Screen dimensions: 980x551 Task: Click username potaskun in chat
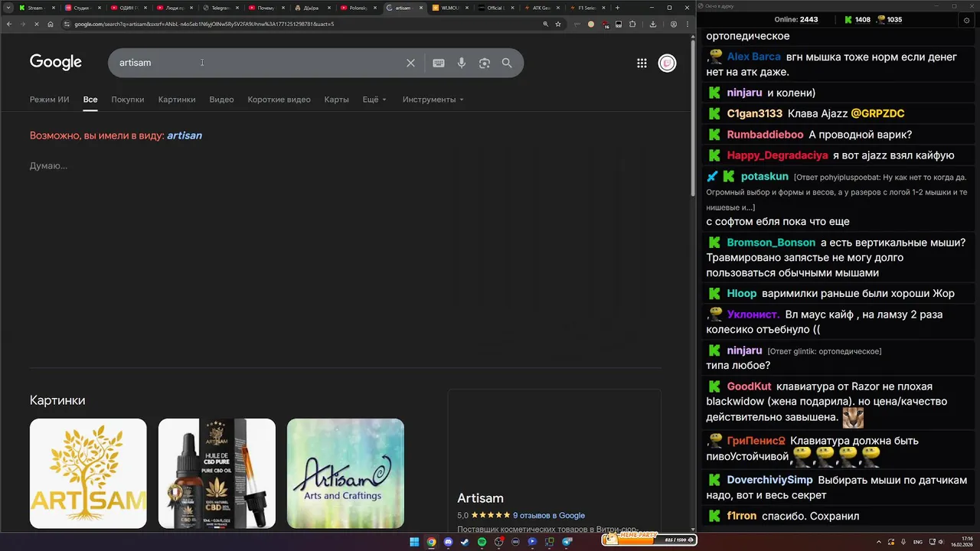[765, 176]
